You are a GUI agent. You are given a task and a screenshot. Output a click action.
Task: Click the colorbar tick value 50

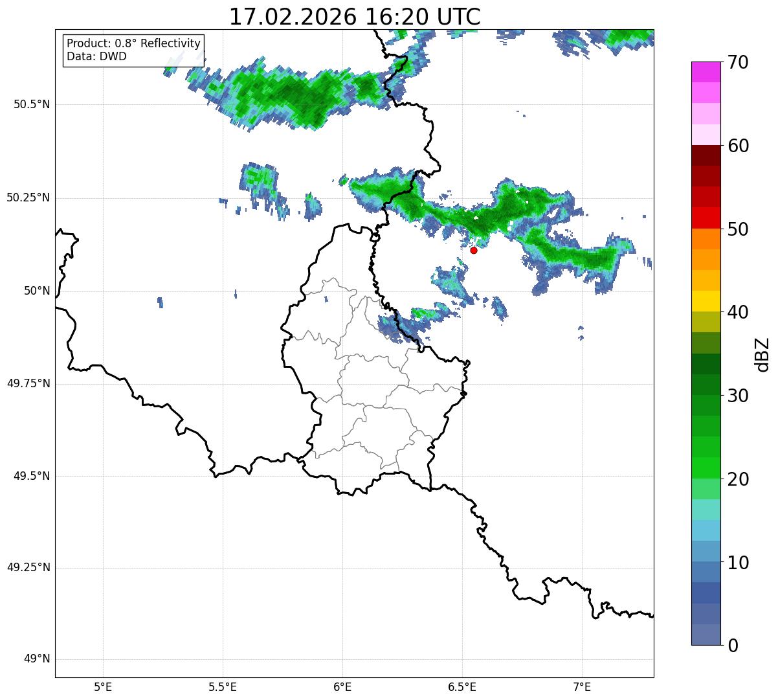point(738,229)
